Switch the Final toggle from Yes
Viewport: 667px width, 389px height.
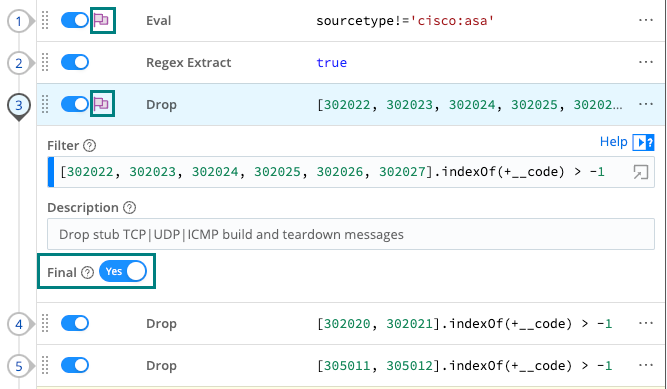point(123,271)
